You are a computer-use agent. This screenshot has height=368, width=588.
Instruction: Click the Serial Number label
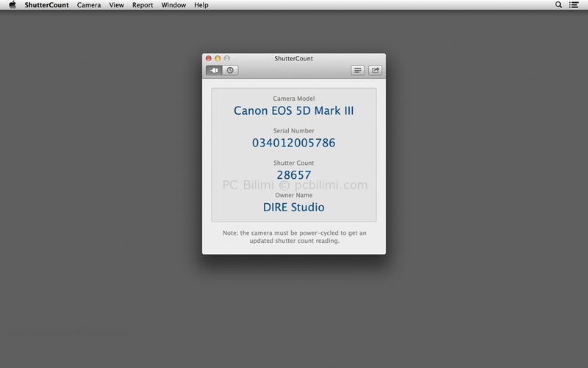(293, 131)
